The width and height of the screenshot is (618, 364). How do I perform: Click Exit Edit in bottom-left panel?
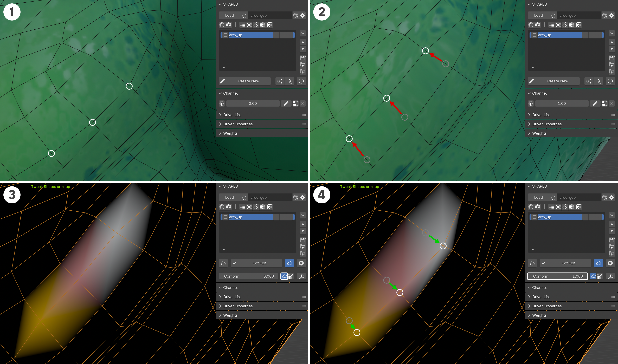click(x=256, y=263)
